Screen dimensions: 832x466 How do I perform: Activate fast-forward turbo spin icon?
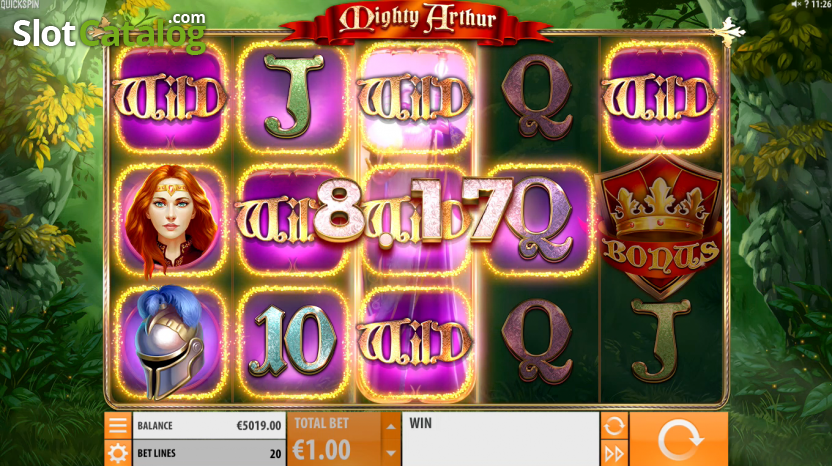tap(614, 454)
